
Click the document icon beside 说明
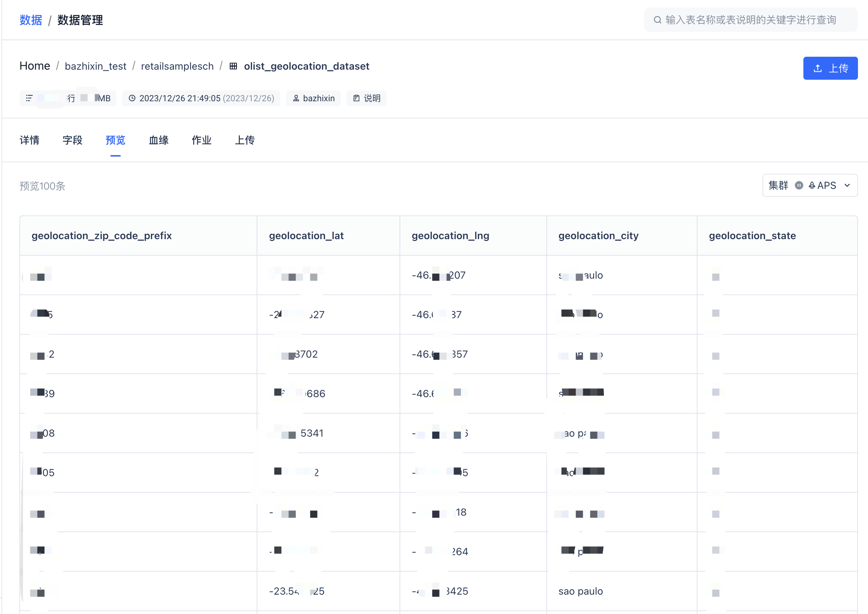[356, 98]
